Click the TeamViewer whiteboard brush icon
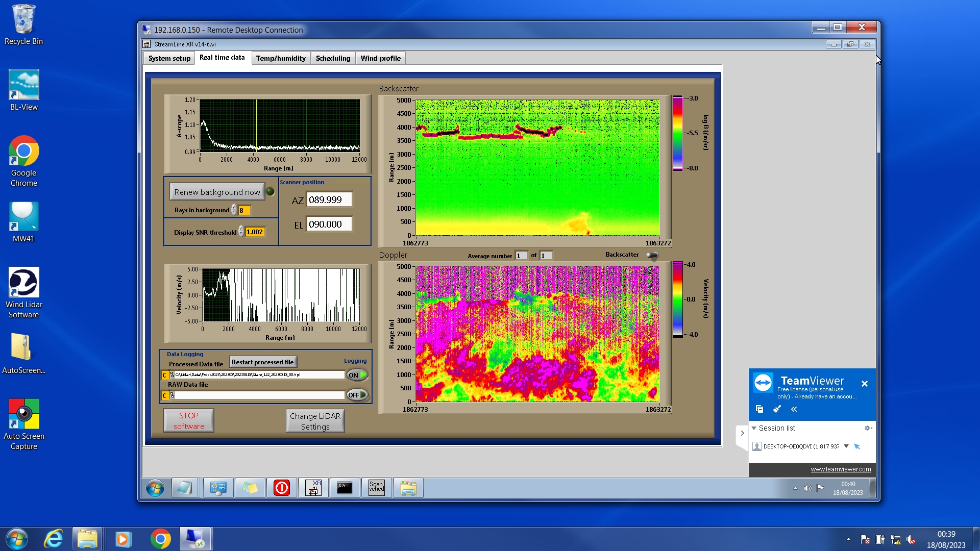This screenshot has height=551, width=980. 777,409
